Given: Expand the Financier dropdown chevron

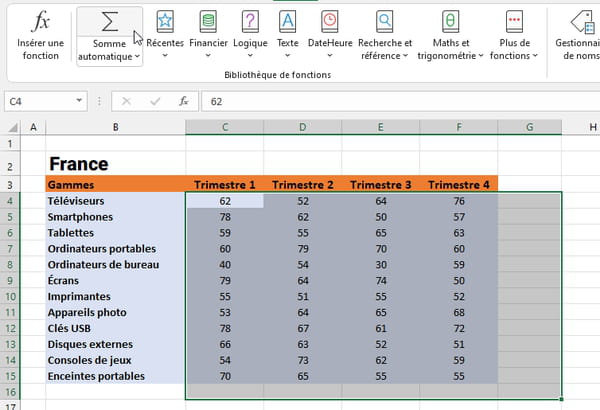Looking at the screenshot, I should coord(208,56).
